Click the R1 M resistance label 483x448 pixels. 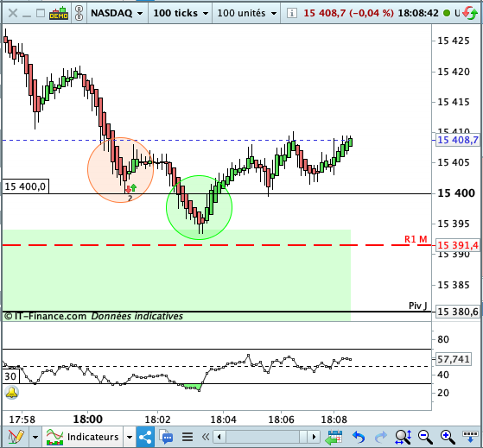click(x=416, y=239)
